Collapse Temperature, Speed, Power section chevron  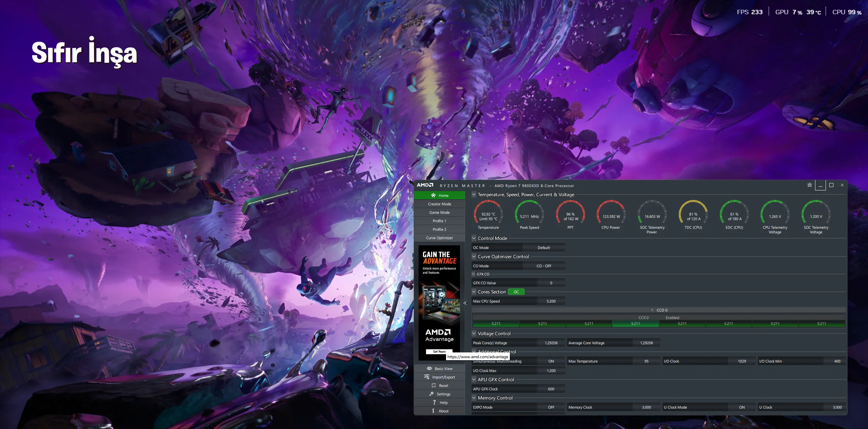[474, 195]
